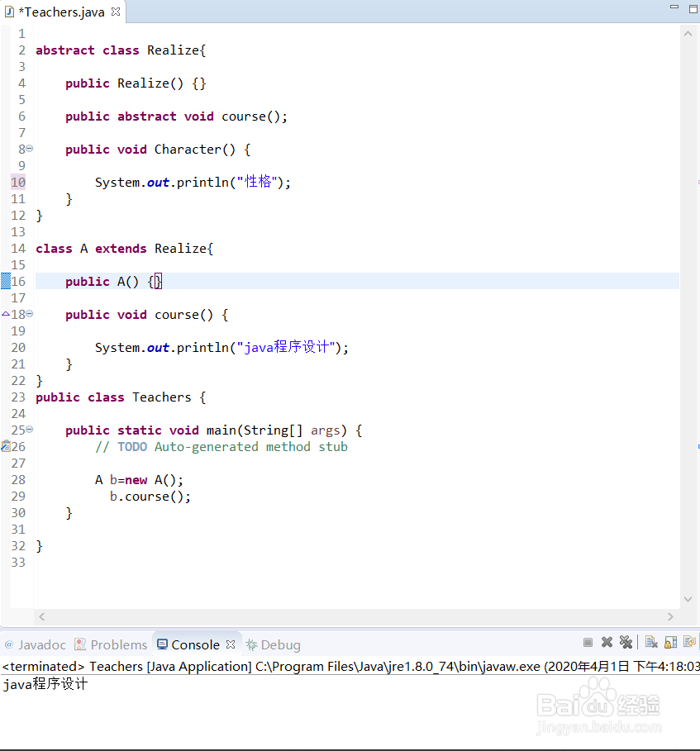700x751 pixels.
Task: Click the Terminate button in Console toolbar
Action: (588, 642)
